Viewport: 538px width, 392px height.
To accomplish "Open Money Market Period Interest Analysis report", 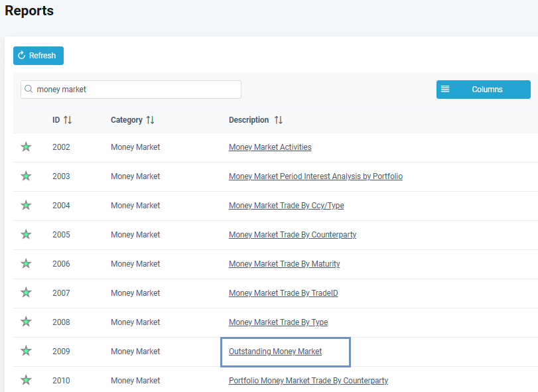I will click(316, 176).
